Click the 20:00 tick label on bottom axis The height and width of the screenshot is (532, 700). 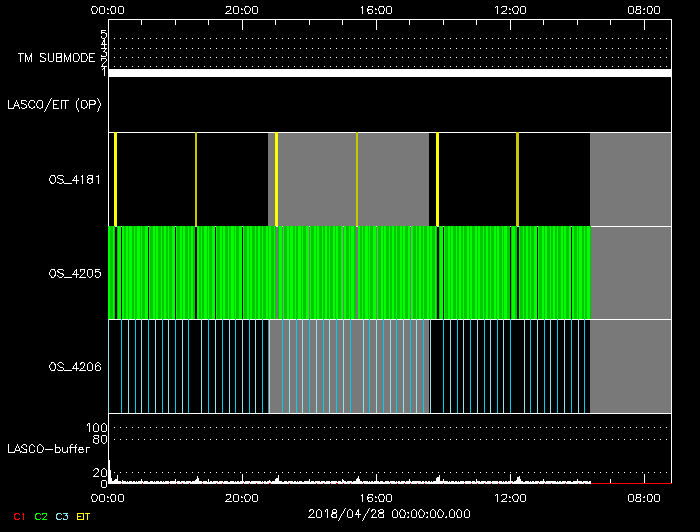point(242,496)
